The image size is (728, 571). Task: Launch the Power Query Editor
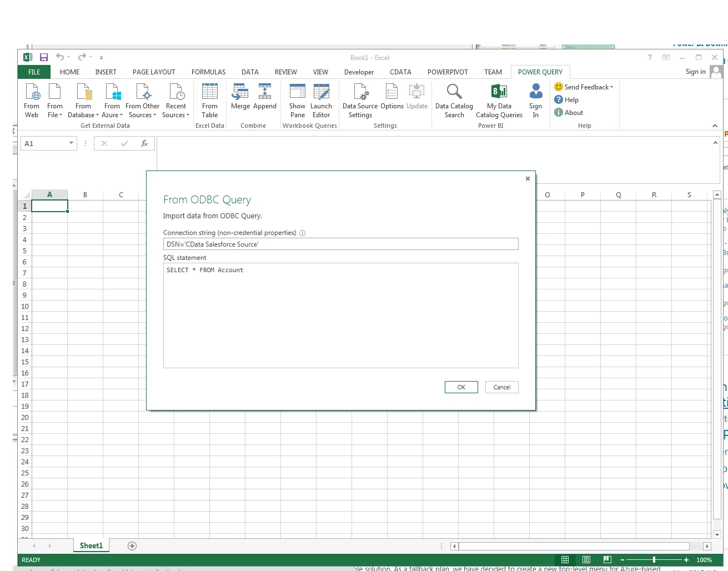pyautogui.click(x=322, y=100)
